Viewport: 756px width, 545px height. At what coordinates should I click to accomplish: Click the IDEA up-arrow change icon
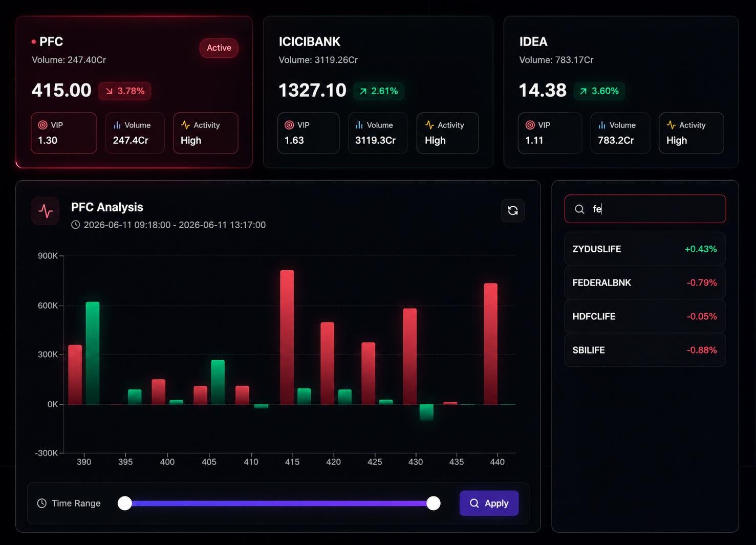point(584,91)
